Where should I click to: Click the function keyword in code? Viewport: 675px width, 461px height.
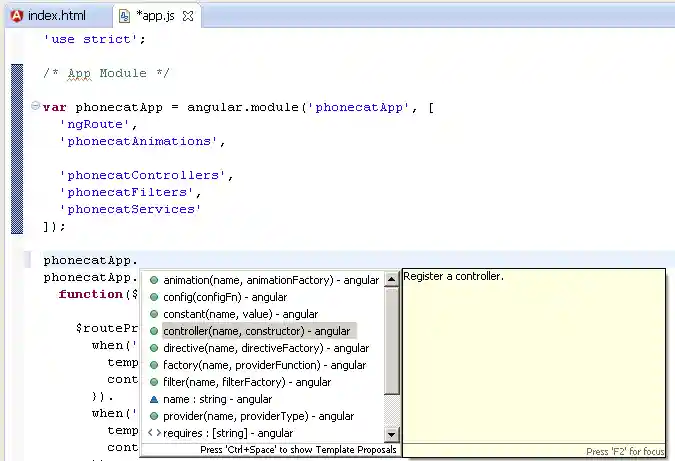(x=91, y=294)
